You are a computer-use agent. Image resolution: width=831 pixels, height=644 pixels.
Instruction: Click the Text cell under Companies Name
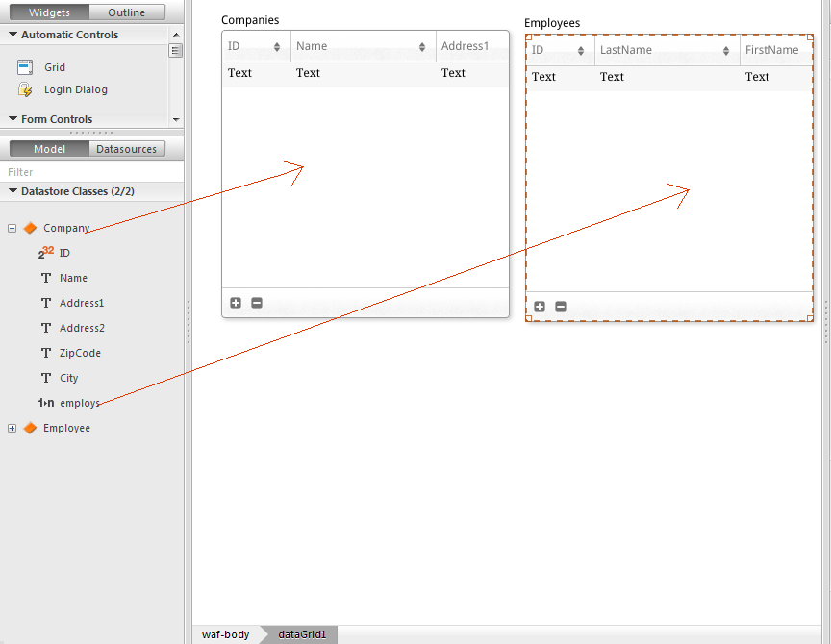(x=308, y=73)
